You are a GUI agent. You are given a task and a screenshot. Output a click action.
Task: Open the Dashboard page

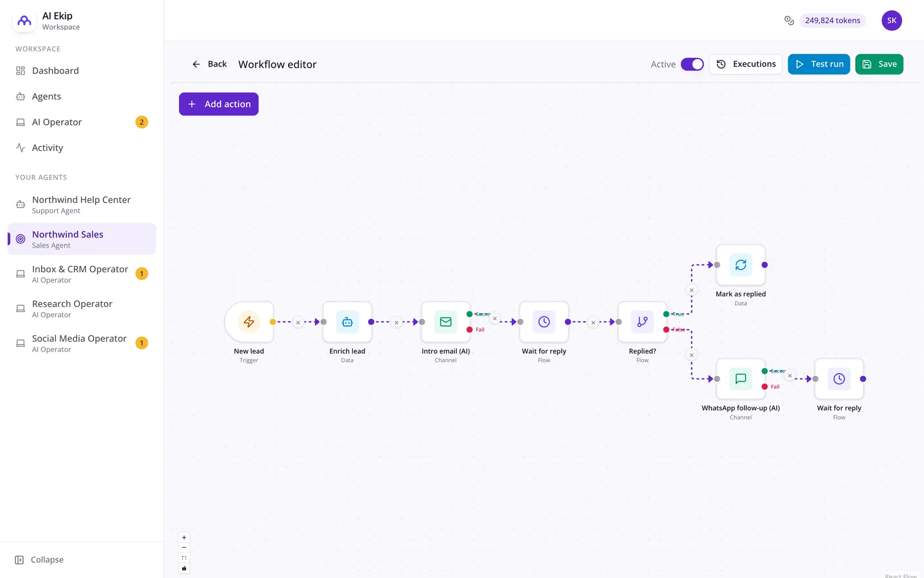[x=81, y=71]
